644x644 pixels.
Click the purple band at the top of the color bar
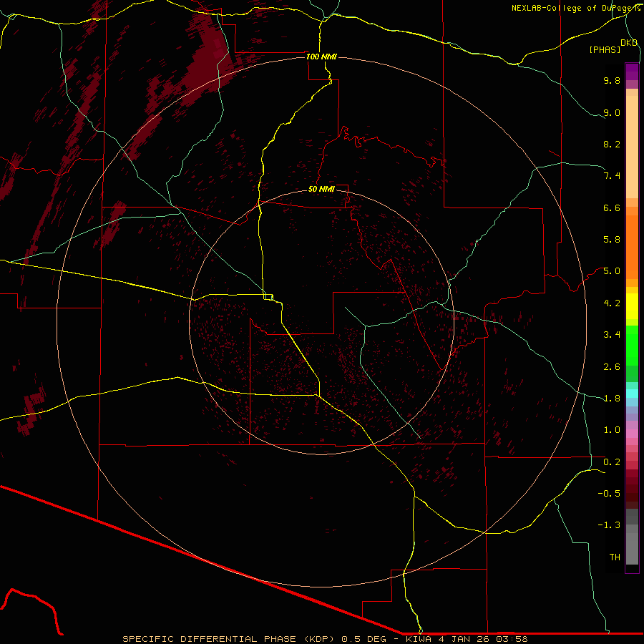click(632, 72)
